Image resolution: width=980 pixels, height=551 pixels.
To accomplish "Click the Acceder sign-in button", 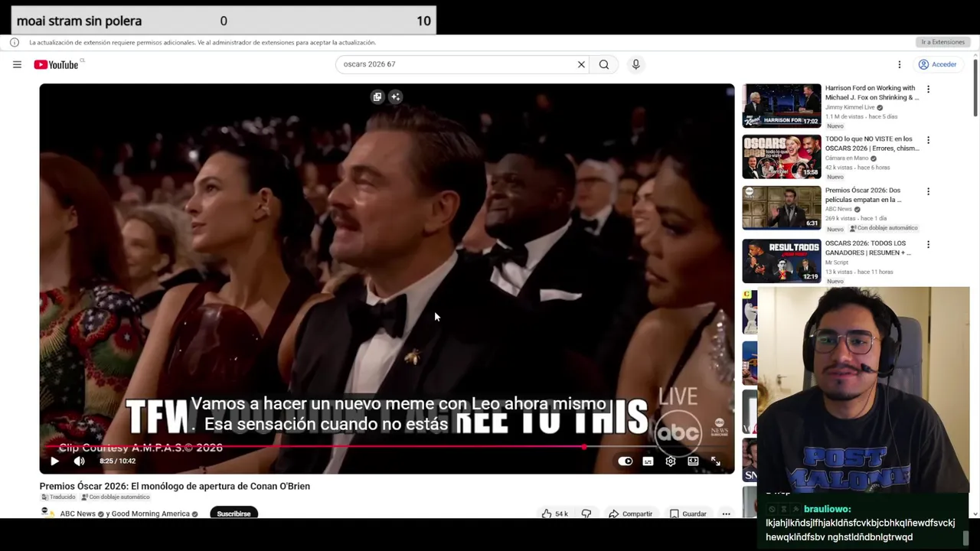I will pos(938,64).
